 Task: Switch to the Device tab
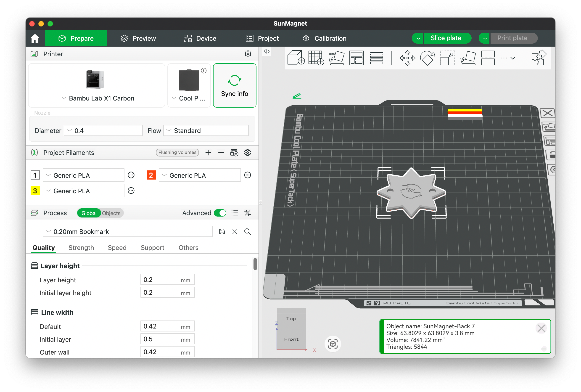(200, 38)
